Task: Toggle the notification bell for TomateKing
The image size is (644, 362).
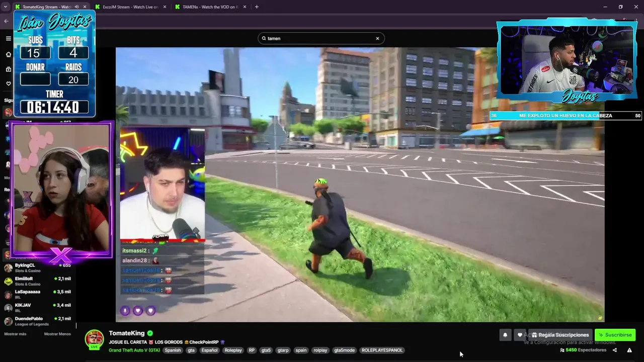Action: coord(505,335)
